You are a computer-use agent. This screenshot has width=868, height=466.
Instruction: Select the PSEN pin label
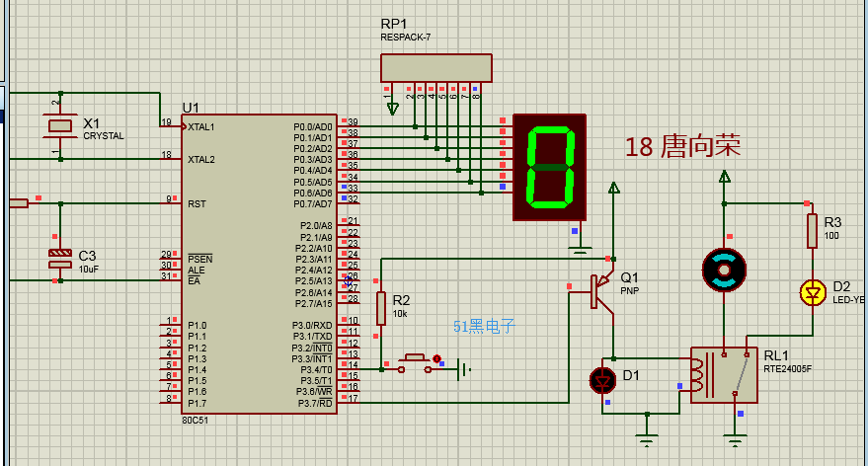pyautogui.click(x=199, y=259)
